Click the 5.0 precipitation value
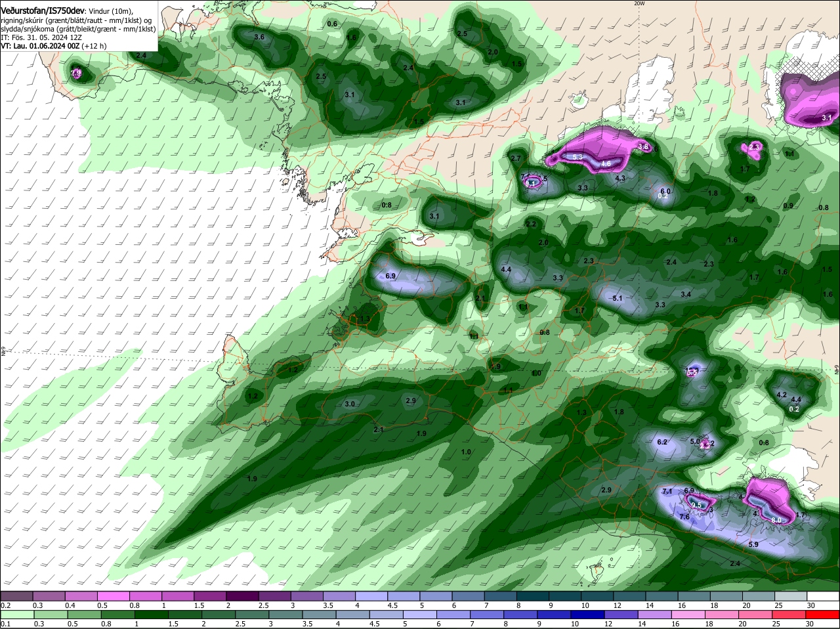 [x=695, y=441]
